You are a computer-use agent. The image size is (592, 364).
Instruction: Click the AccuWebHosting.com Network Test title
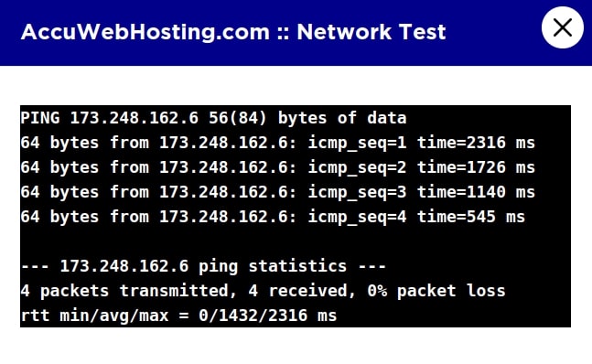click(x=233, y=32)
